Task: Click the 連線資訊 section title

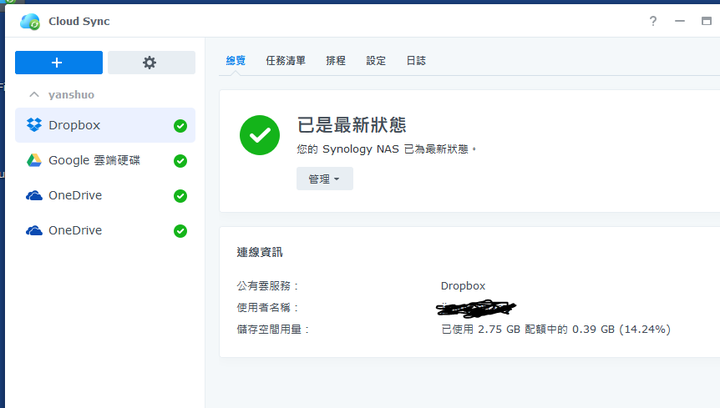Action: [x=259, y=252]
